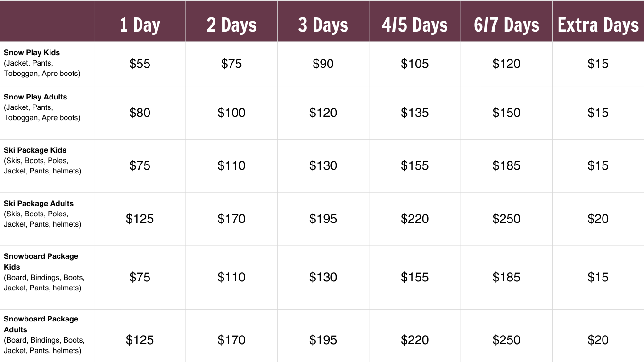Click Snowboard Package Kids $110 two-day price

(231, 277)
